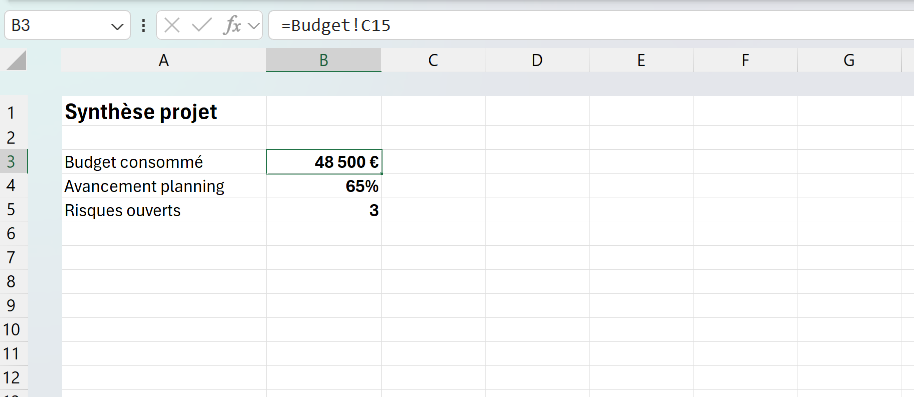Select column C header
Image resolution: width=914 pixels, height=397 pixels.
pyautogui.click(x=433, y=60)
